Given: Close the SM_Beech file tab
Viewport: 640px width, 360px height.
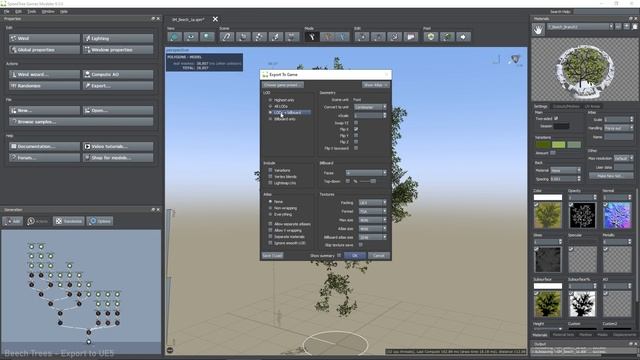Looking at the screenshot, I should pyautogui.click(x=215, y=19).
